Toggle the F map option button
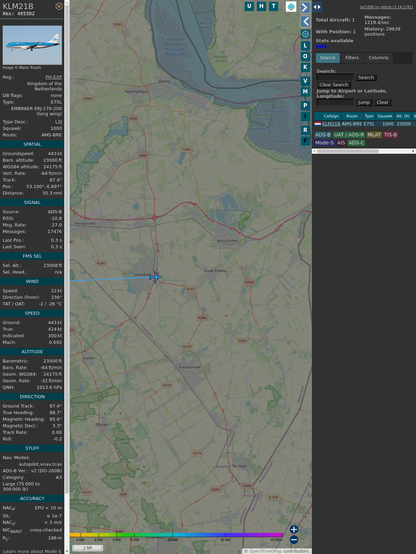The height and width of the screenshot is (554, 416). [305, 141]
